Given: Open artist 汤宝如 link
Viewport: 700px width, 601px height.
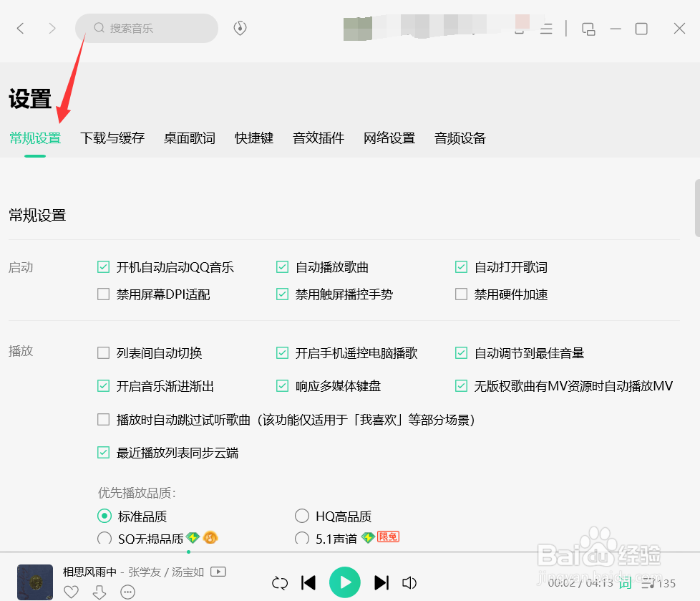Looking at the screenshot, I should [188, 572].
